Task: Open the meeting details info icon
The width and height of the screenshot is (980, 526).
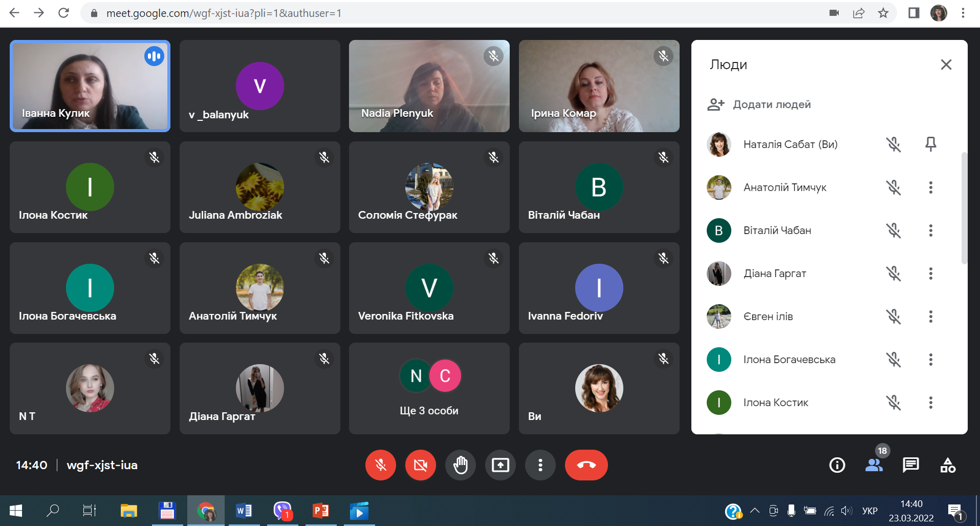Action: tap(837, 465)
